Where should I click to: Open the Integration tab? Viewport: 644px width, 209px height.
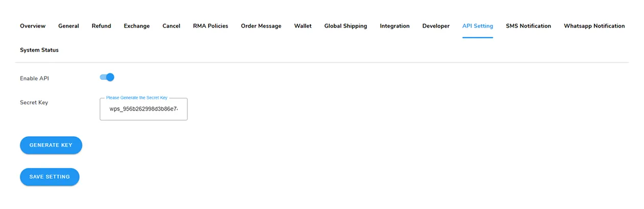pos(395,26)
